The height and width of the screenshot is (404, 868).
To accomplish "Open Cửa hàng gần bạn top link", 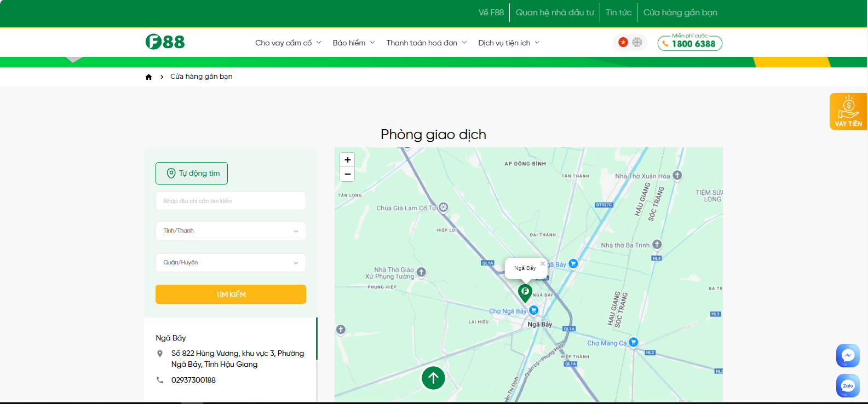I will [x=680, y=12].
